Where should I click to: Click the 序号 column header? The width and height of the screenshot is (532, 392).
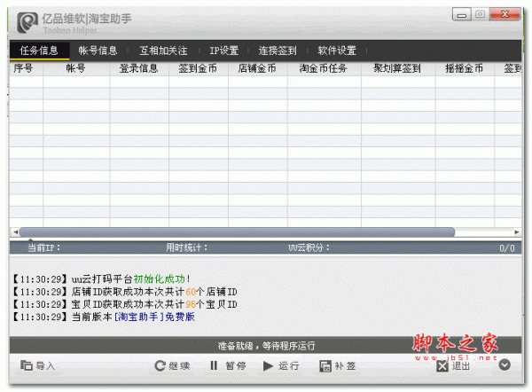[26, 68]
